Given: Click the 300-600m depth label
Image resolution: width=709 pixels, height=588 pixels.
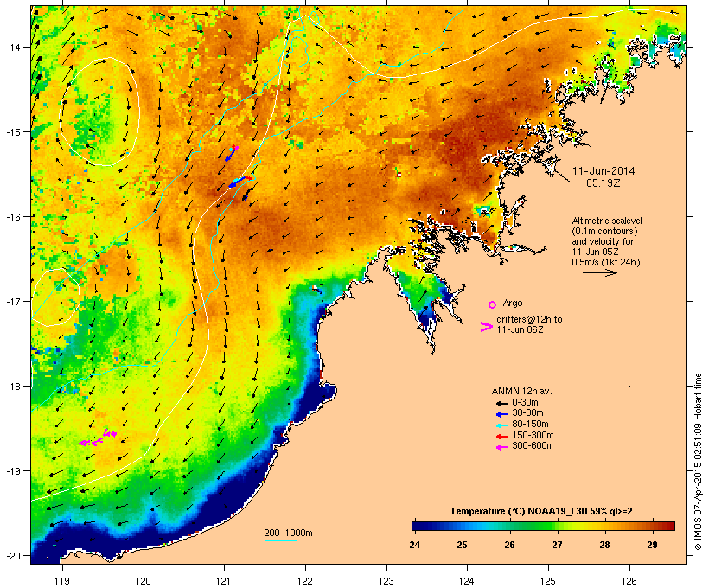Looking at the screenshot, I should [533, 446].
